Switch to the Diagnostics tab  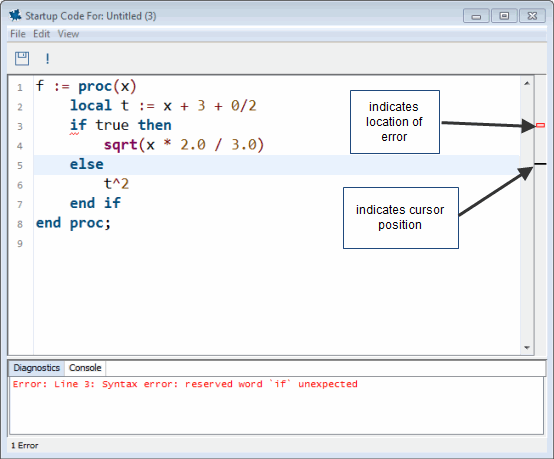click(36, 368)
